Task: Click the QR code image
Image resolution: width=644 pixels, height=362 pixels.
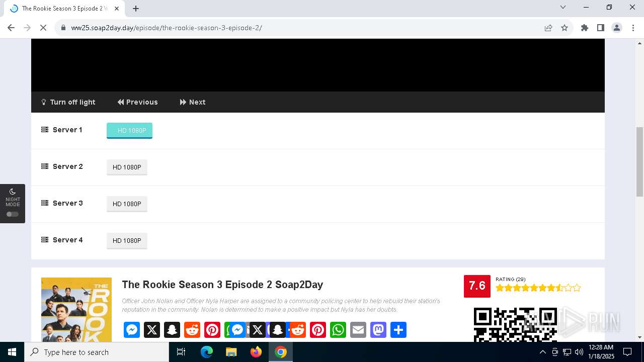Action: coord(515,325)
